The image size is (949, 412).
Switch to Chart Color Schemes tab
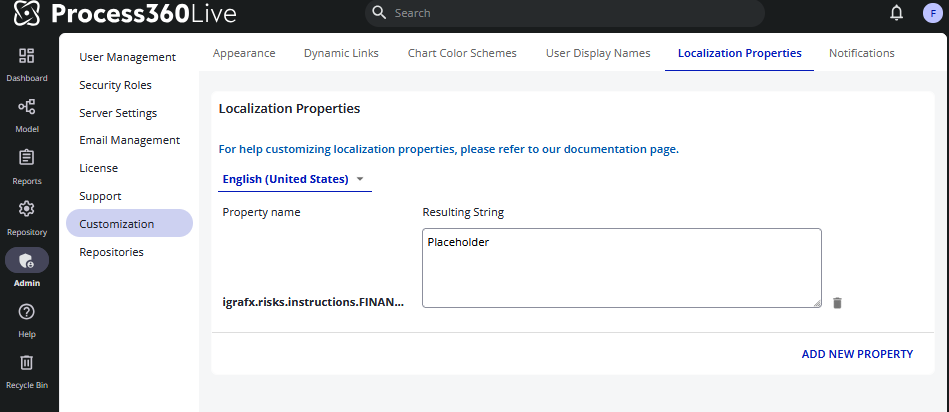point(462,53)
